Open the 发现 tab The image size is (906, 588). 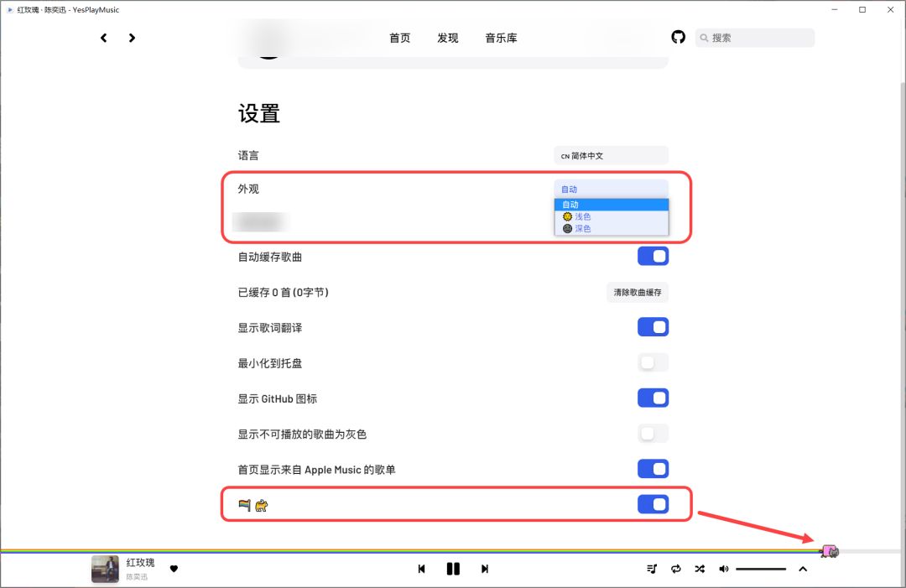[448, 38]
